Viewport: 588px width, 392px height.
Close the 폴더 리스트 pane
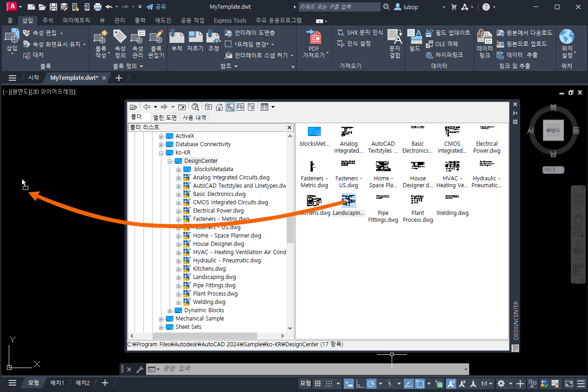(290, 127)
